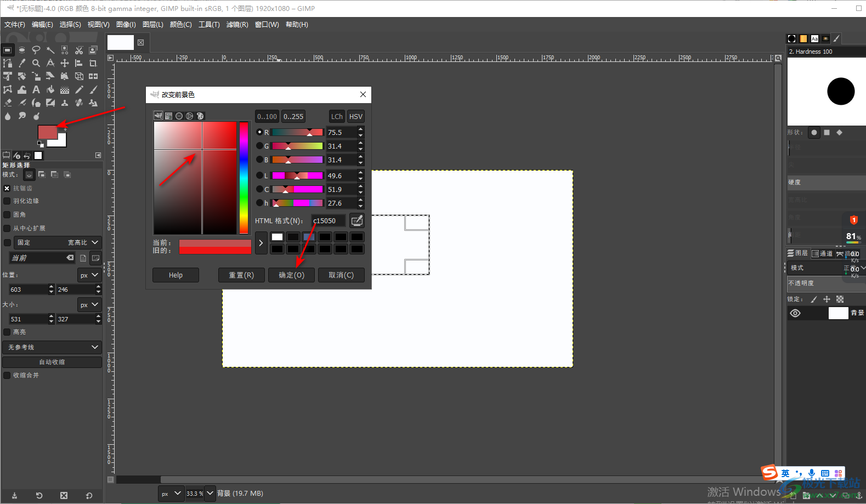Screen dimensions: 866x504
Task: Select the L channel radio button
Action: tap(259, 175)
